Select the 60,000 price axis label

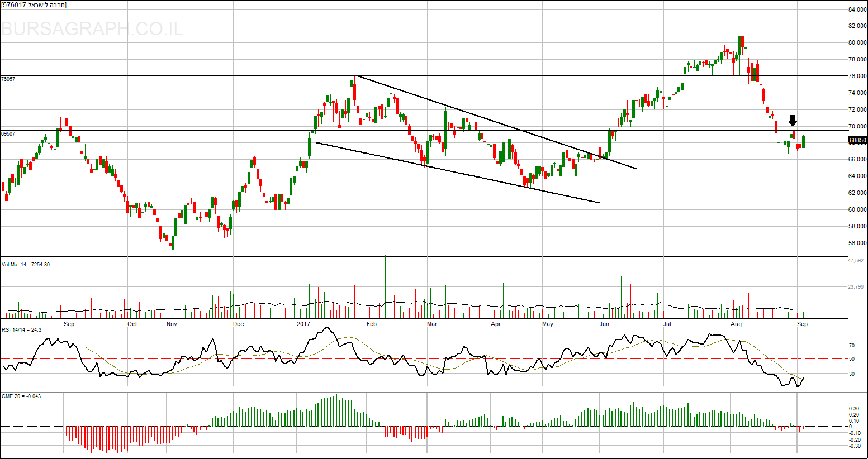point(857,210)
